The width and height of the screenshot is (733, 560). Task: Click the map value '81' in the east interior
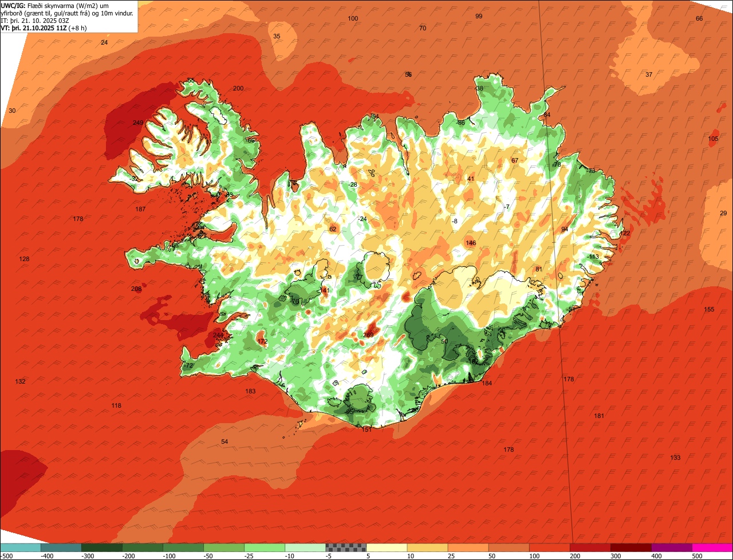pyautogui.click(x=539, y=269)
